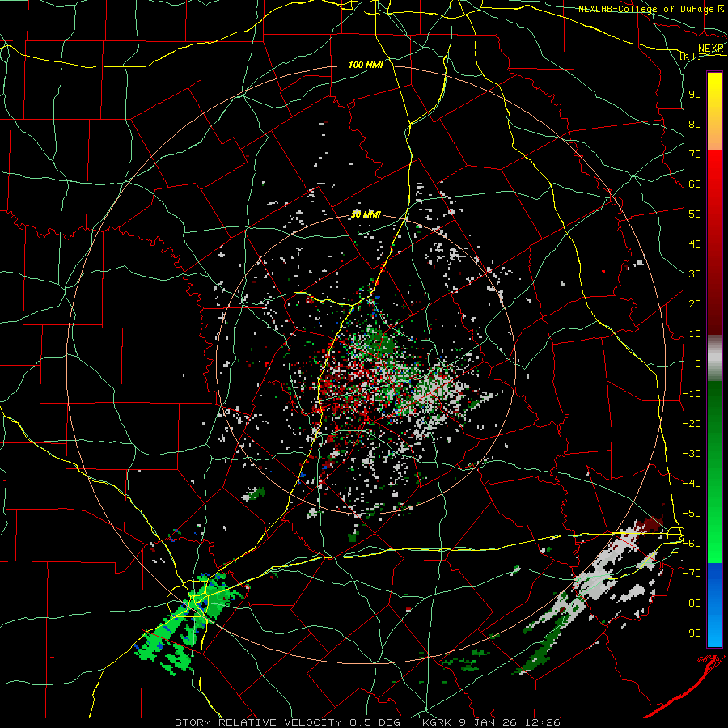The image size is (728, 728).
Task: Click the 80 value on the velocity scale
Action: (695, 125)
